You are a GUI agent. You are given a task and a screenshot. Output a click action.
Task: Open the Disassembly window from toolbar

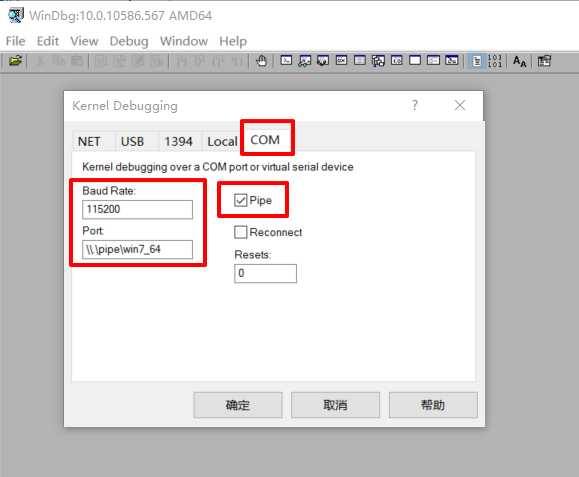(x=397, y=61)
